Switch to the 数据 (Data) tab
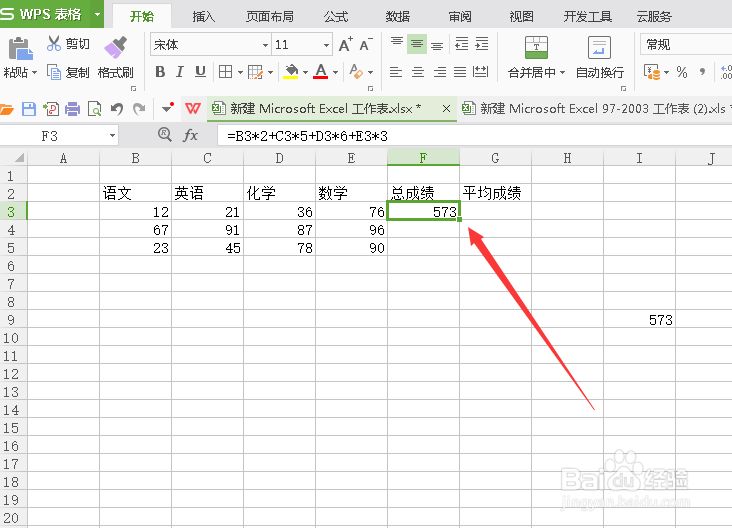 [397, 17]
